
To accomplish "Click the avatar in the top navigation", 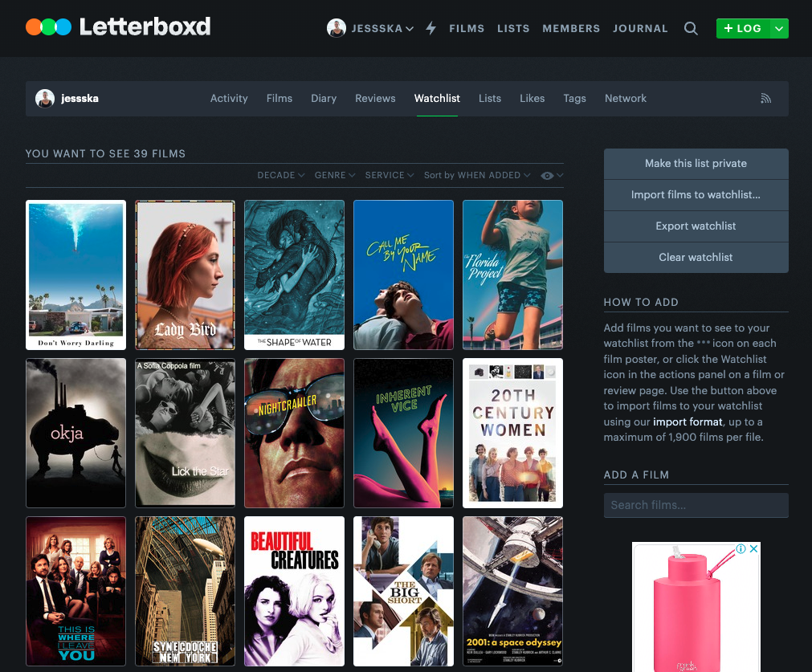I will coord(336,28).
